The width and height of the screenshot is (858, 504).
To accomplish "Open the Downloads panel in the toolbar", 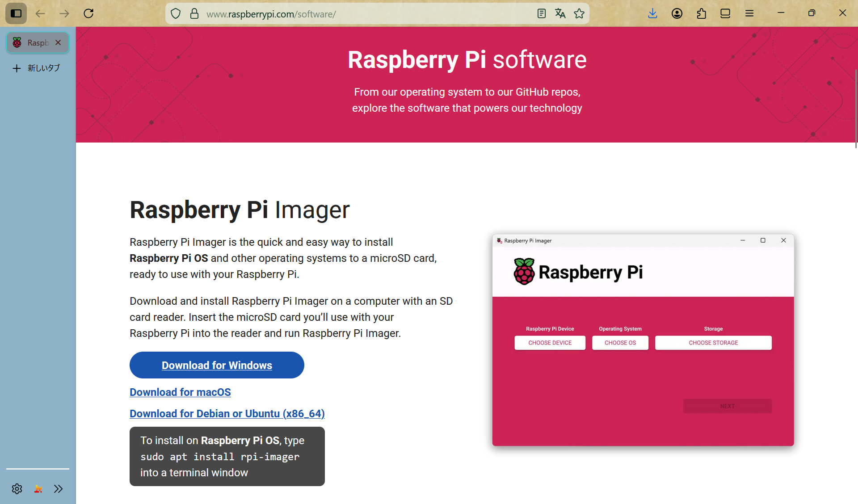I will (x=653, y=13).
